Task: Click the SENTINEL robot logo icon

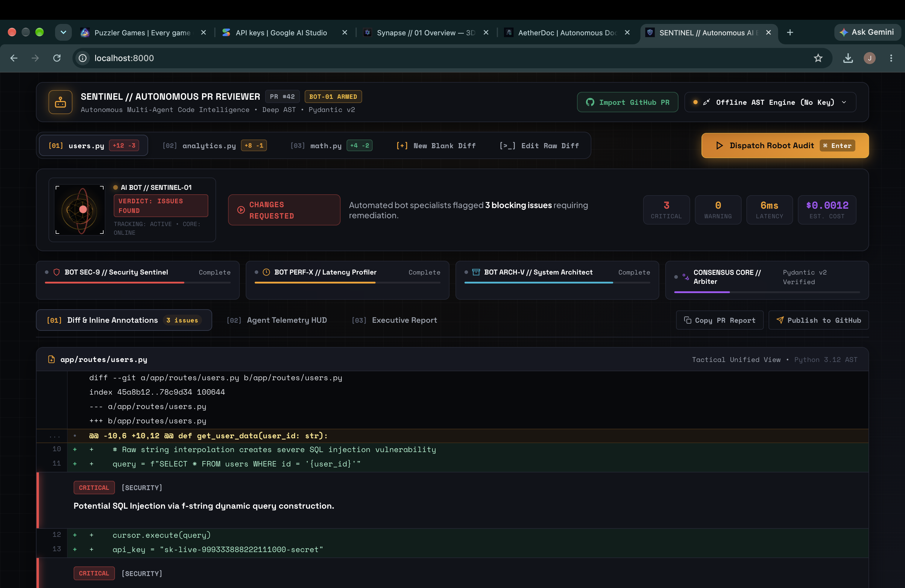Action: coord(60,102)
